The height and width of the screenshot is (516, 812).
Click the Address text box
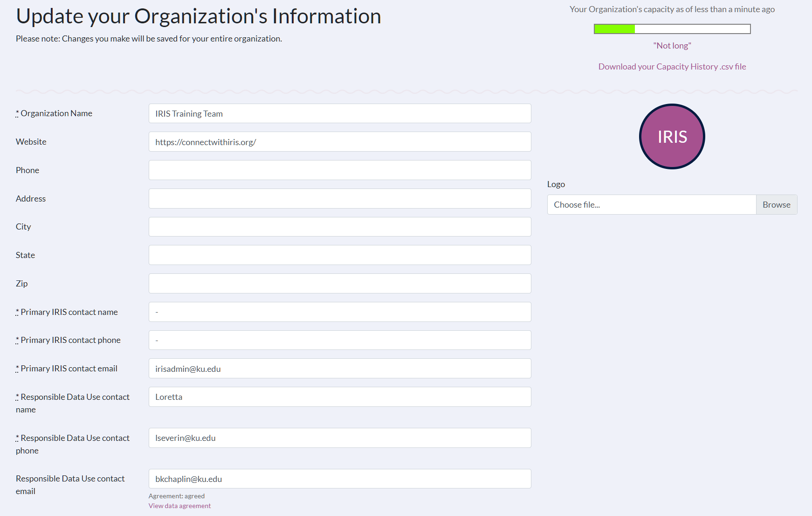click(339, 199)
